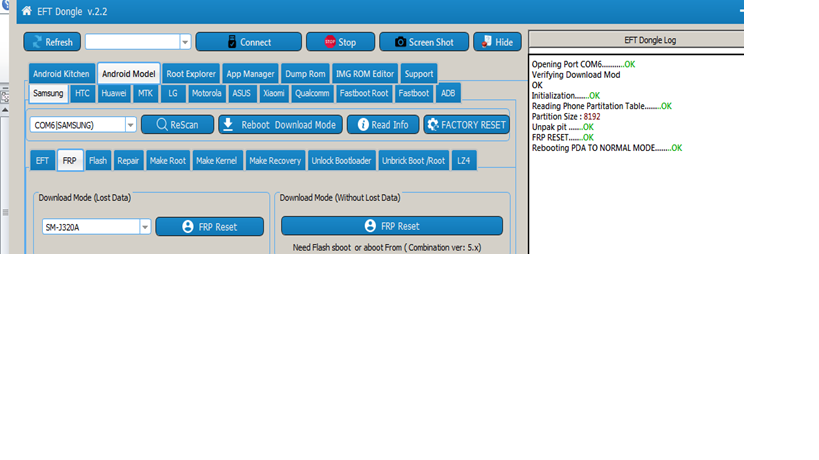The image size is (819, 460).
Task: Open the Unbrick Boot /Root sub-tab
Action: click(413, 160)
